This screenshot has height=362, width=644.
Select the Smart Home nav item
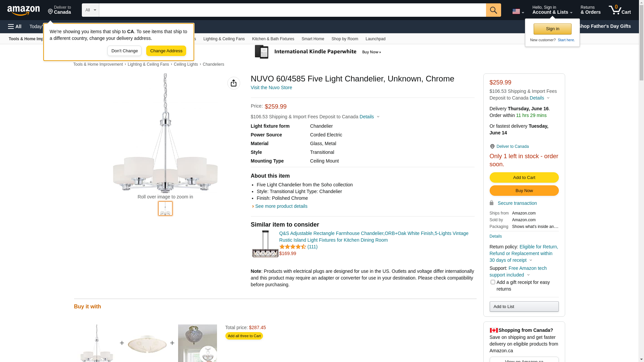coord(313,39)
